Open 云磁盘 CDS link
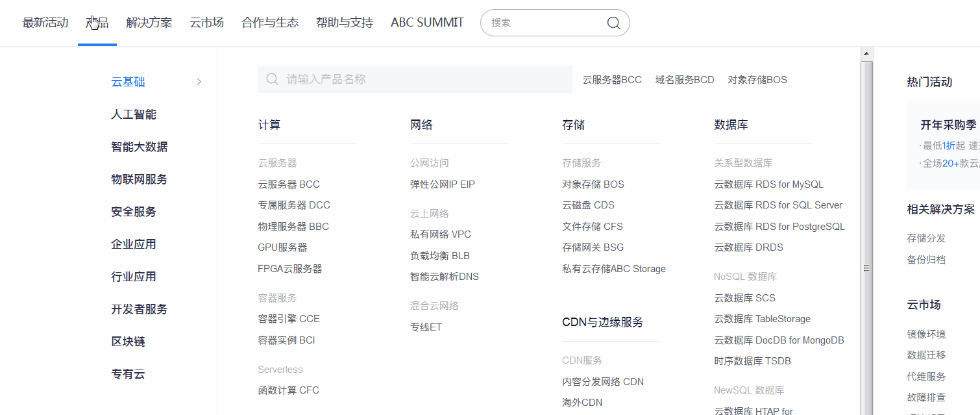The width and height of the screenshot is (980, 415). pos(588,205)
